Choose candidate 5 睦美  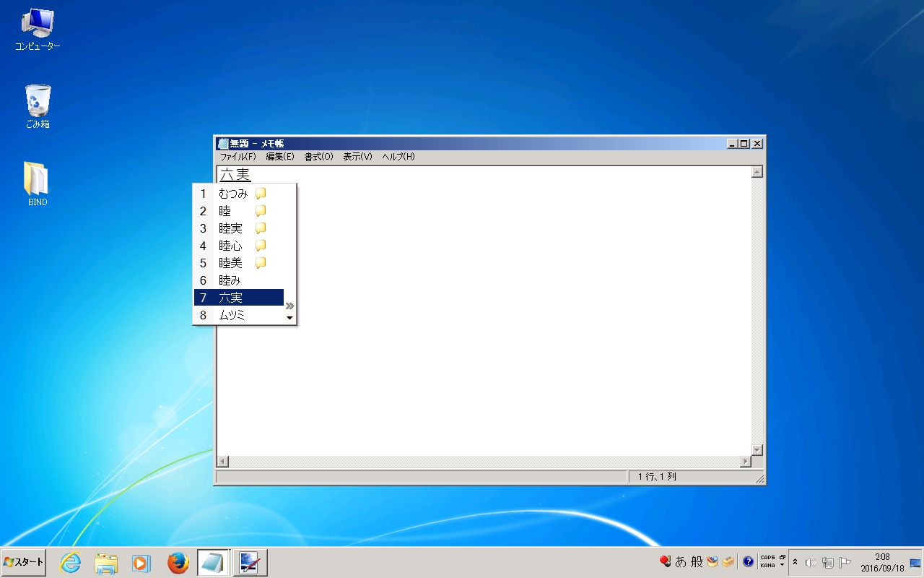tap(239, 263)
